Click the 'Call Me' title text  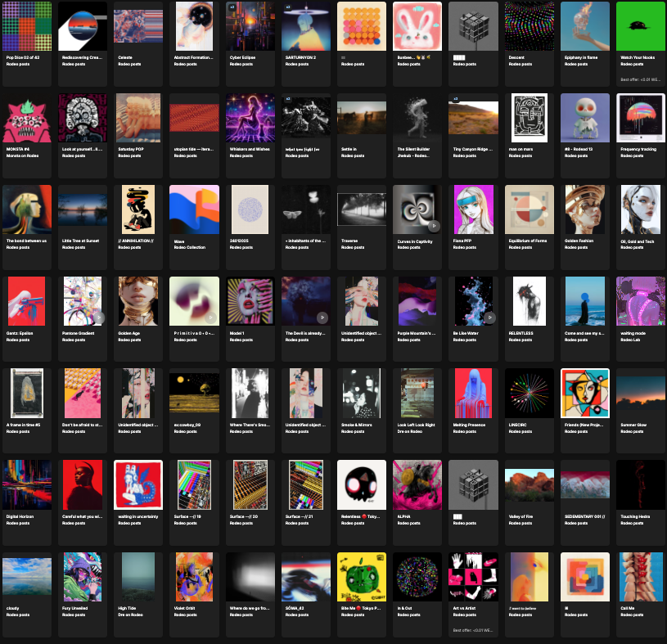[627, 608]
